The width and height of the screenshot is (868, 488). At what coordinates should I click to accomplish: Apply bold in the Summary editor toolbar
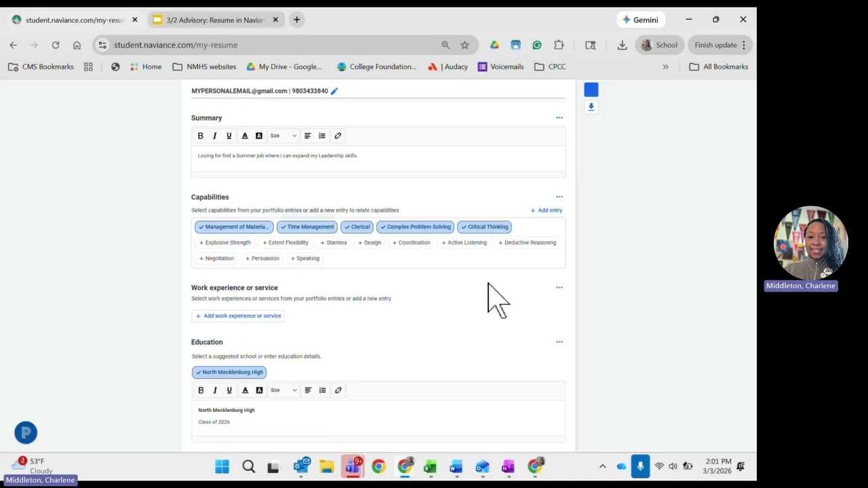click(201, 136)
